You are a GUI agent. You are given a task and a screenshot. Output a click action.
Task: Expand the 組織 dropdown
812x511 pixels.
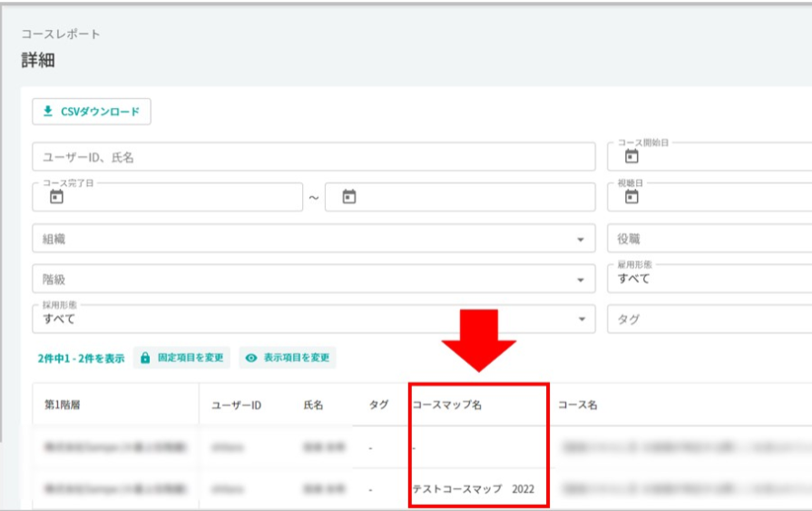point(313,239)
